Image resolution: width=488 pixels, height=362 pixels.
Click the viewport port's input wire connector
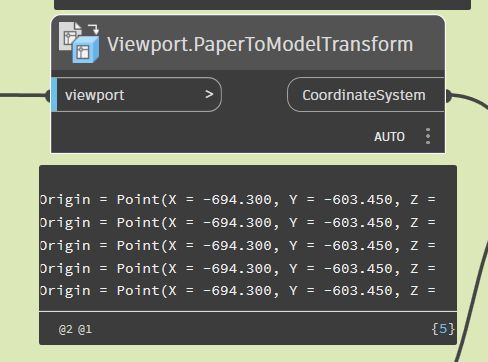(48, 95)
